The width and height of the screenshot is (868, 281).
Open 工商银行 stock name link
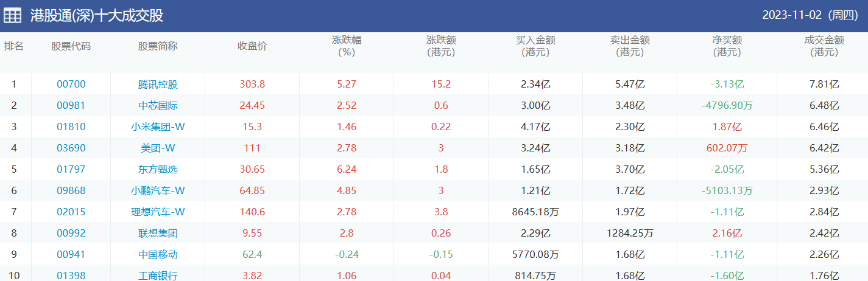coord(158,276)
